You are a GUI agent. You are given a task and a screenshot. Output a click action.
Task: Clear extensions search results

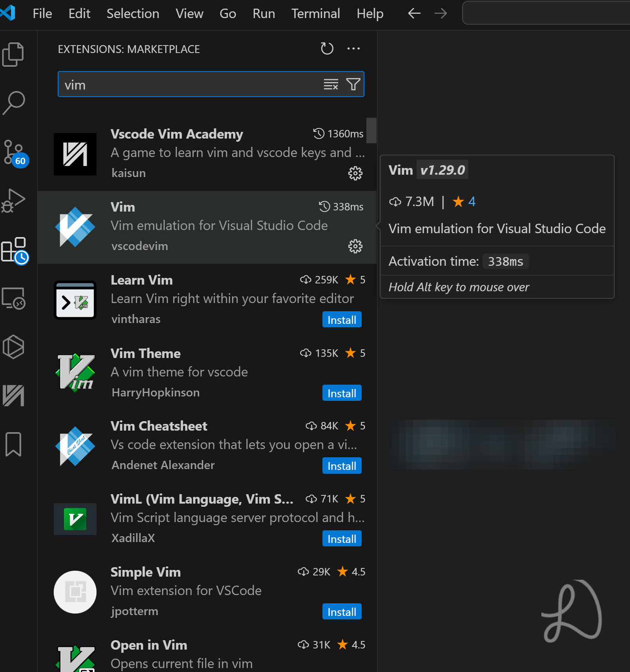[x=331, y=84]
